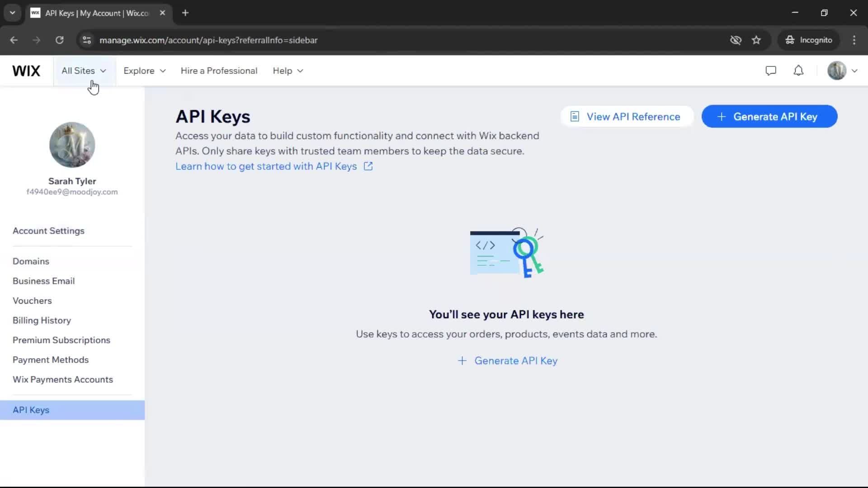Open the notifications bell
The width and height of the screenshot is (868, 488).
(799, 71)
